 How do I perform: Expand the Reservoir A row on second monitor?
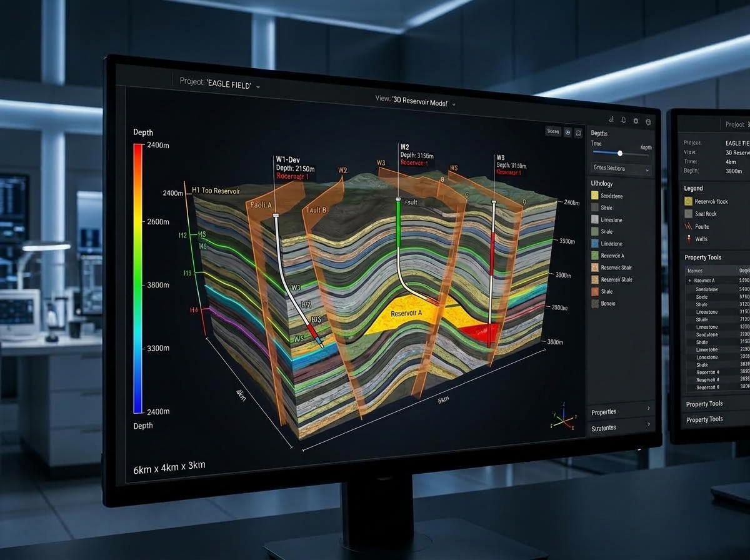pyautogui.click(x=689, y=281)
